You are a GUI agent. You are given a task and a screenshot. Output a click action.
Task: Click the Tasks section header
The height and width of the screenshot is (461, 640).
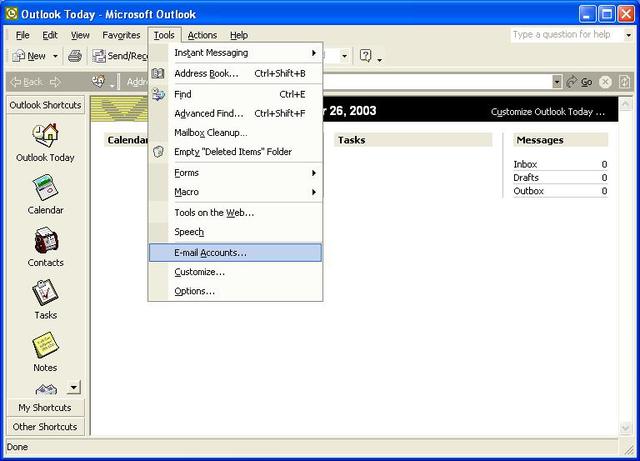(413, 140)
